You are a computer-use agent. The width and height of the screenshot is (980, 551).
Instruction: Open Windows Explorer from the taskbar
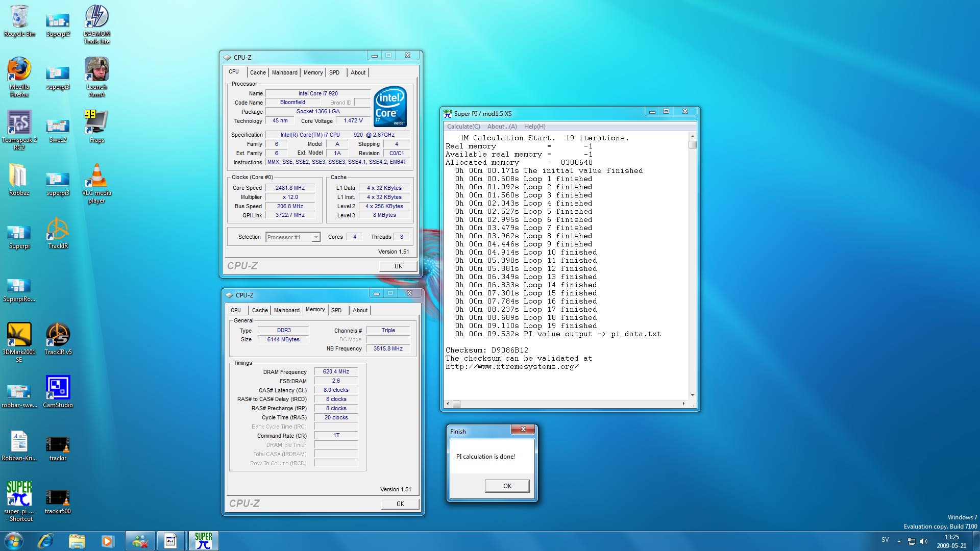coord(77,541)
